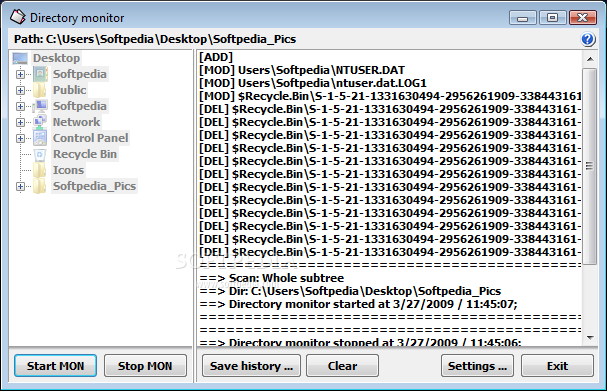Click the log scrollbar down arrow
Viewport: 607px width, 391px height.
[x=590, y=338]
